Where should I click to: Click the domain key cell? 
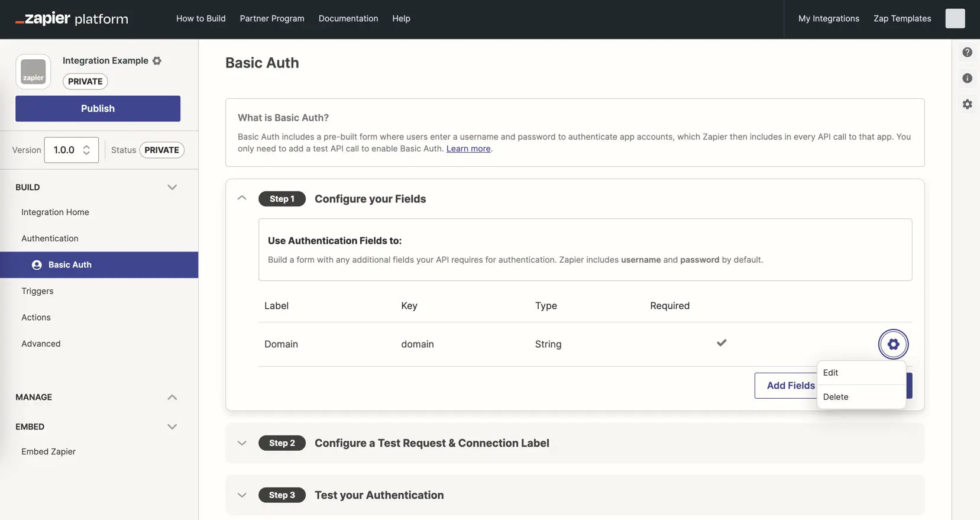[418, 344]
